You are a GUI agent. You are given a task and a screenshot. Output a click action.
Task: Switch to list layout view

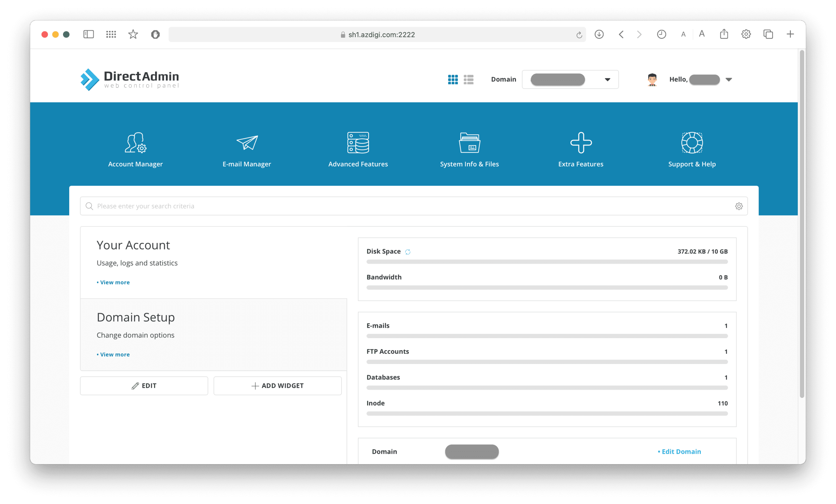468,79
